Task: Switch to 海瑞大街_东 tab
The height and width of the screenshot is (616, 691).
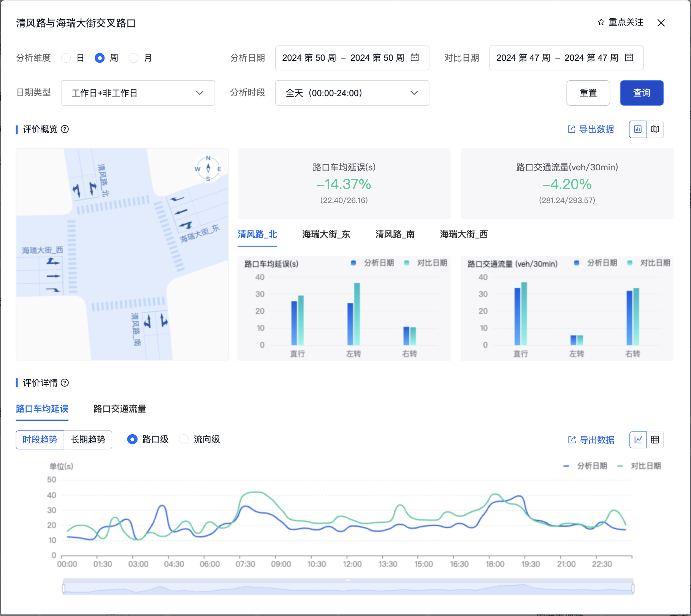Action: pos(326,234)
